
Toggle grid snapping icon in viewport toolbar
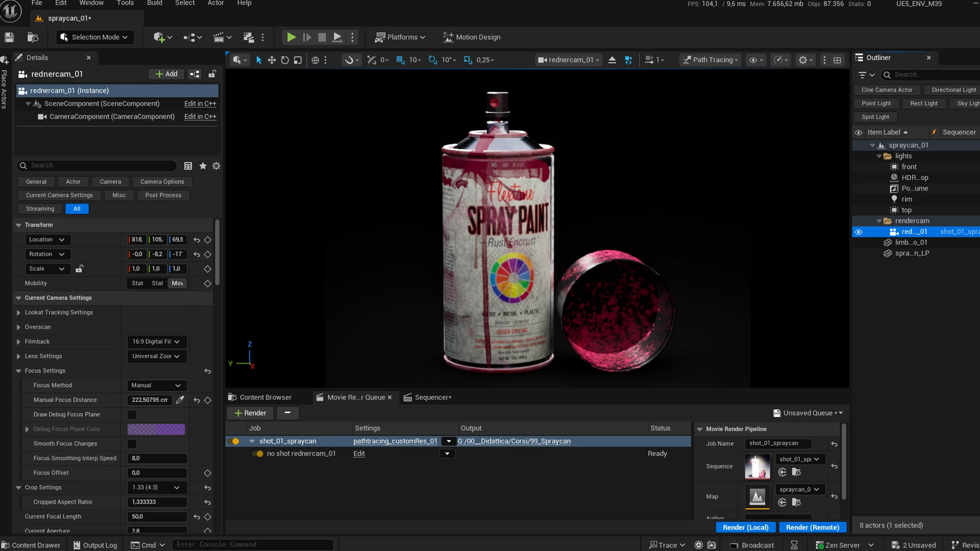[x=401, y=60]
